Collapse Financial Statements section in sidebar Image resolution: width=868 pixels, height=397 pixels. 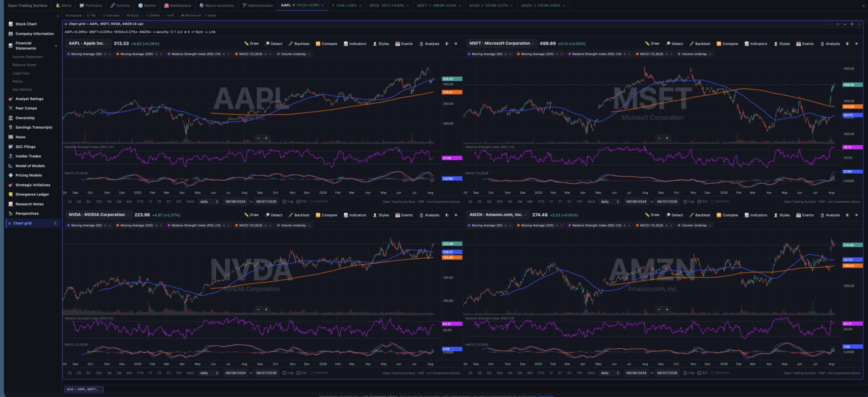(x=56, y=46)
